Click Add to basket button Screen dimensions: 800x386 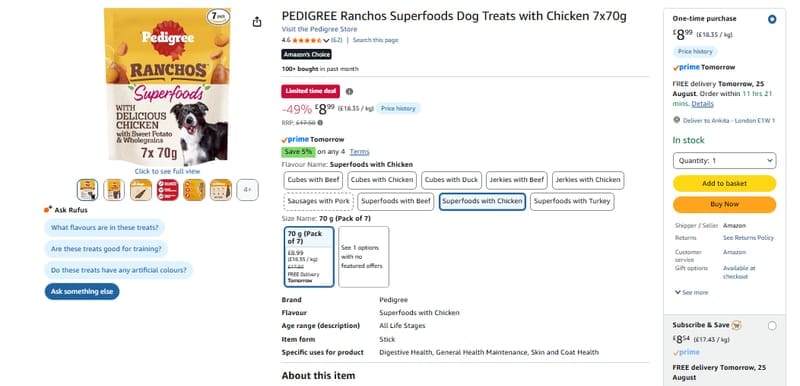pyautogui.click(x=724, y=184)
